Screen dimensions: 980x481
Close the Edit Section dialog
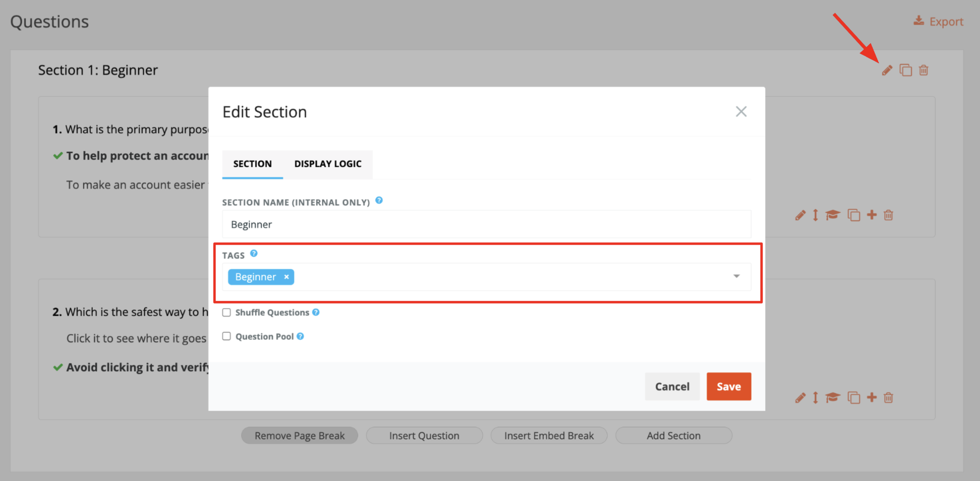pyautogui.click(x=741, y=111)
